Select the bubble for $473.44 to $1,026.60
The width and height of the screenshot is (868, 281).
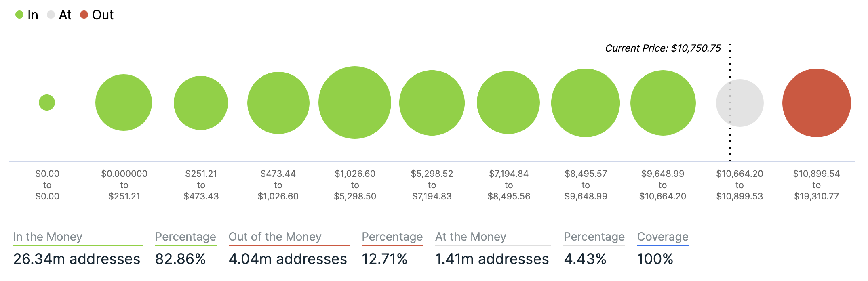278,103
